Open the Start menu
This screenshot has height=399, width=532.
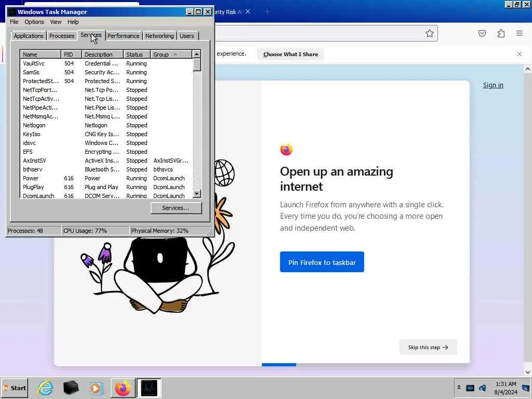pyautogui.click(x=15, y=388)
